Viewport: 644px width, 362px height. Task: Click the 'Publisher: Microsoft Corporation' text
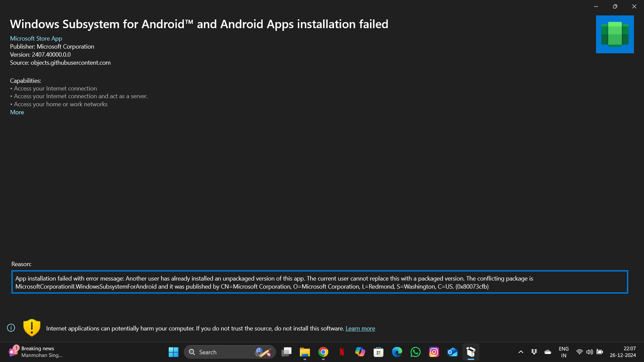[x=52, y=47]
